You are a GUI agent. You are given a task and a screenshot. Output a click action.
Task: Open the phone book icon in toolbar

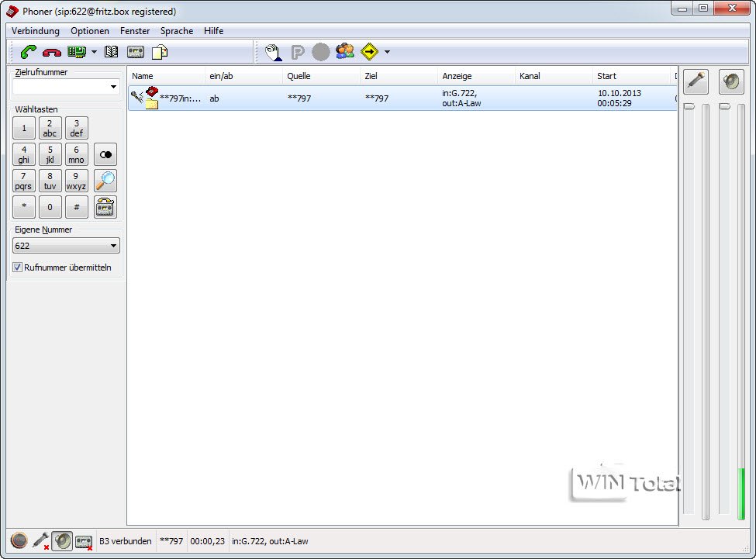[x=112, y=52]
